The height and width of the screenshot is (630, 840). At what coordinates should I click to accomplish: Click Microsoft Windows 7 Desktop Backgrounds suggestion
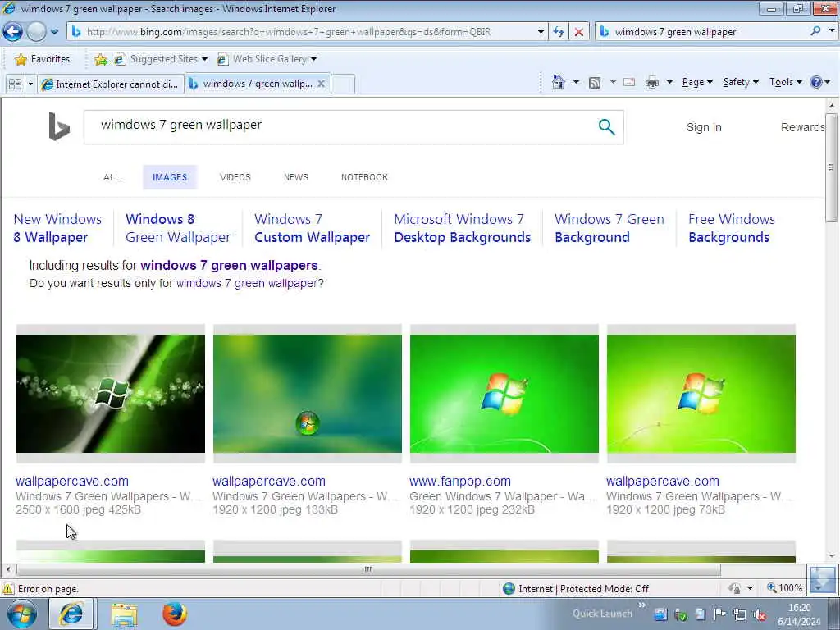click(463, 228)
